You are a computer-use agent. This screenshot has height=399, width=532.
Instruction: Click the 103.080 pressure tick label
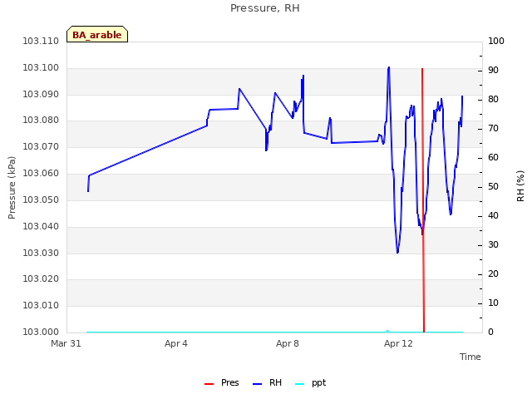(x=41, y=120)
